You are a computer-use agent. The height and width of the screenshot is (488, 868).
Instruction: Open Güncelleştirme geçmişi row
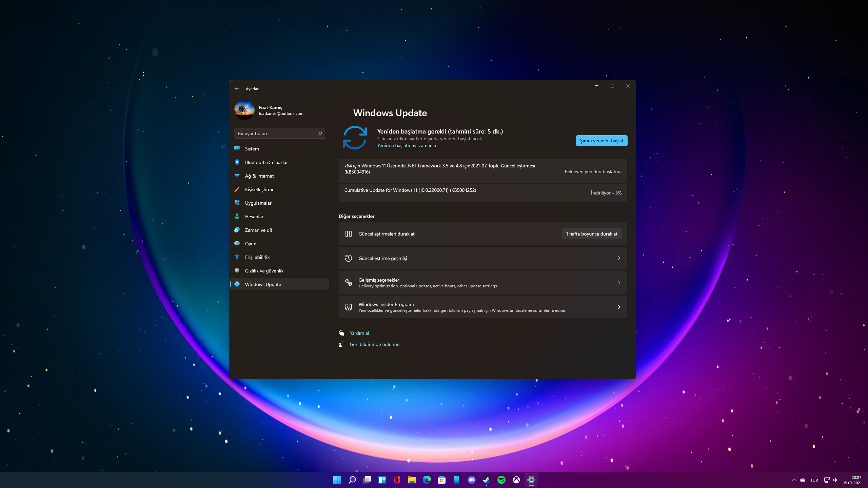(483, 258)
